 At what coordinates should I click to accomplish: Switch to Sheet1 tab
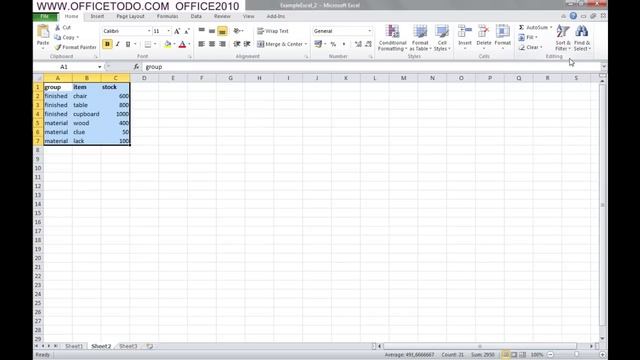click(74, 346)
